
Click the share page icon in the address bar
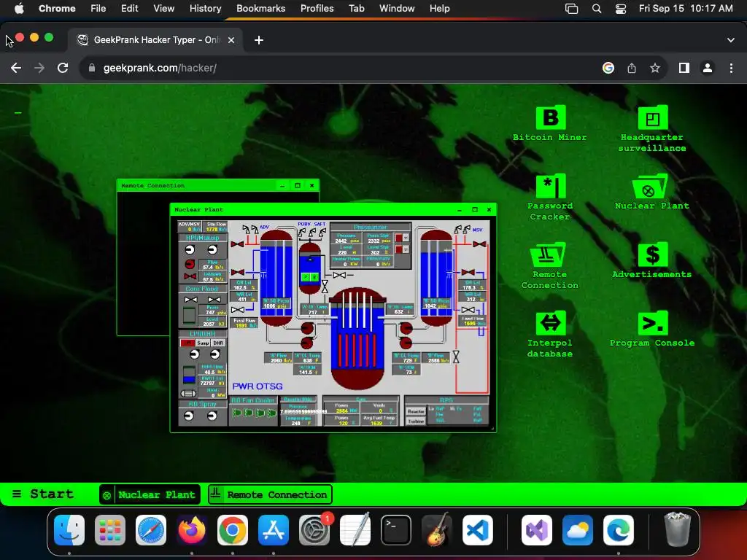coord(632,68)
